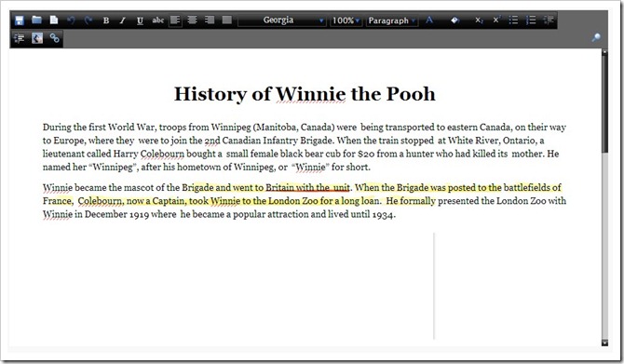Viewport: 624px width, 364px height.
Task: Insert a numbered list
Action: (x=531, y=20)
